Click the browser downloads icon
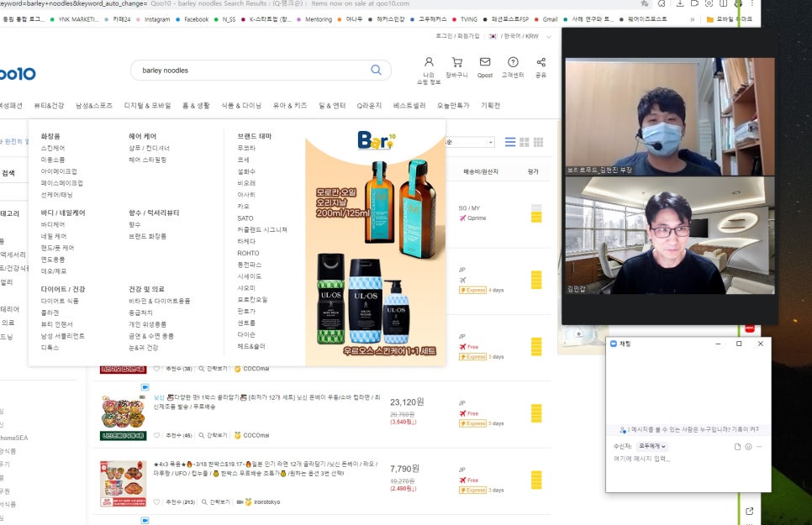Image resolution: width=812 pixels, height=525 pixels. point(680,3)
